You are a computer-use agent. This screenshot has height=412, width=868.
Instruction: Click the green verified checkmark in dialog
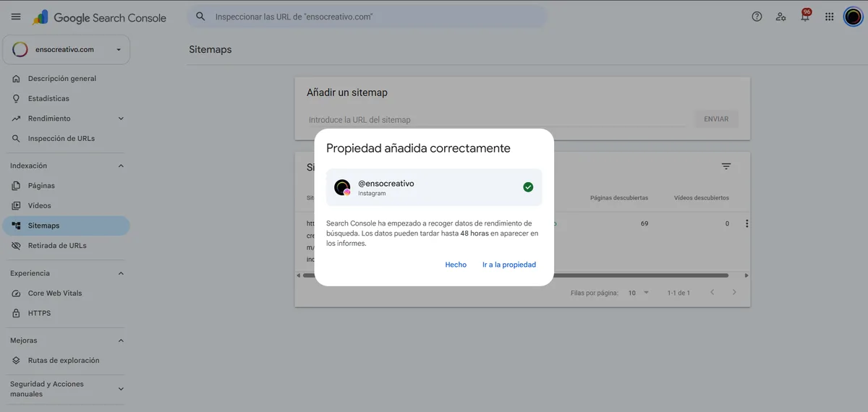(x=528, y=187)
